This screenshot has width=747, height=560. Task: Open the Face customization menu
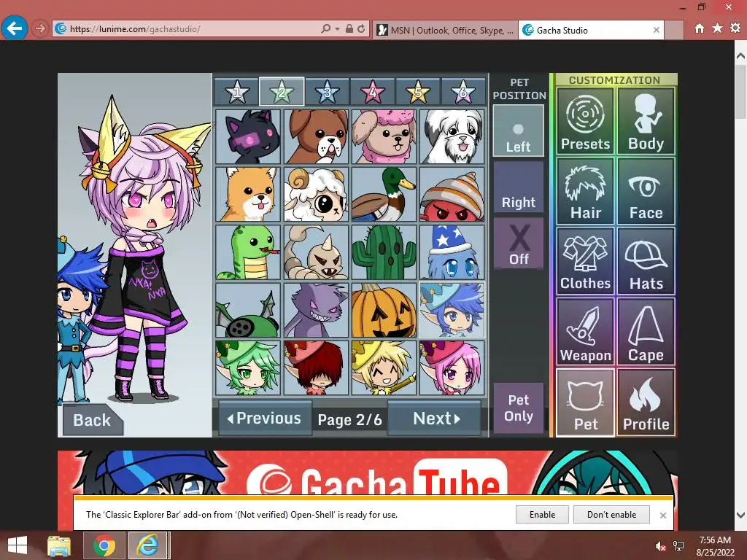point(646,191)
